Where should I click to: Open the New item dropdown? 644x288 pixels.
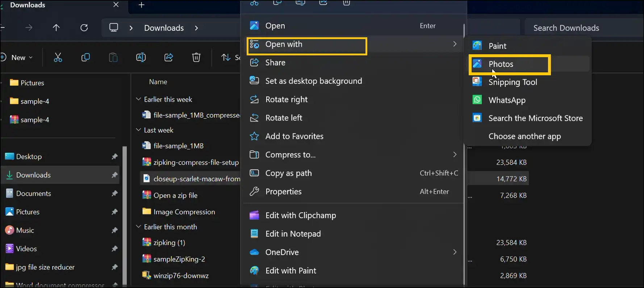coord(17,58)
